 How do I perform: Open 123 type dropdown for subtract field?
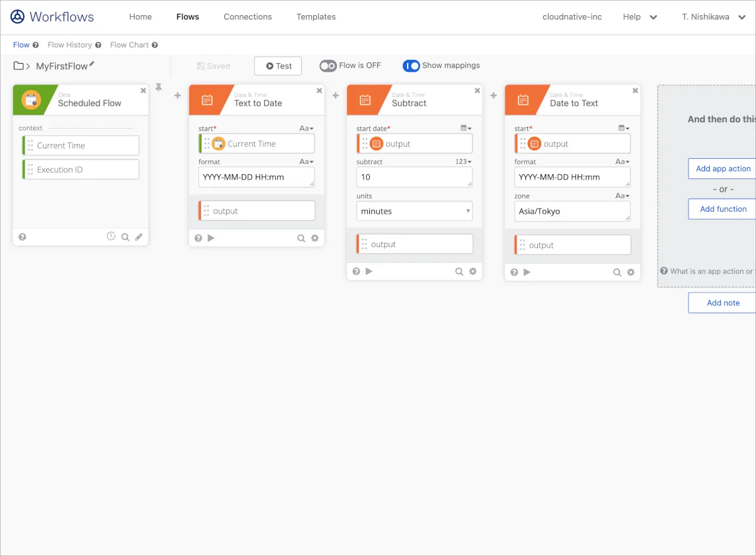464,162
